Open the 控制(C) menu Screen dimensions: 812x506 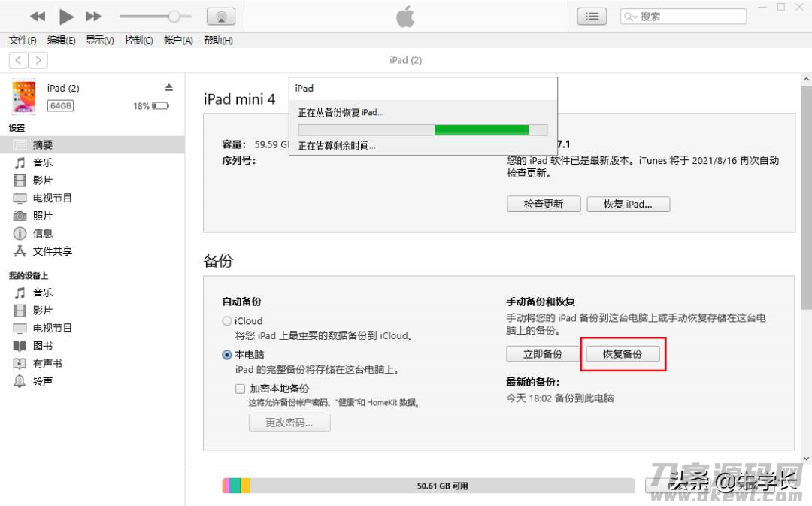click(139, 41)
